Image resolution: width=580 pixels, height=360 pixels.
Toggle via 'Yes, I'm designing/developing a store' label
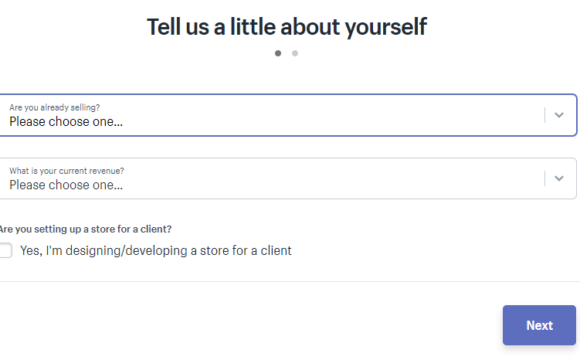pyautogui.click(x=156, y=250)
